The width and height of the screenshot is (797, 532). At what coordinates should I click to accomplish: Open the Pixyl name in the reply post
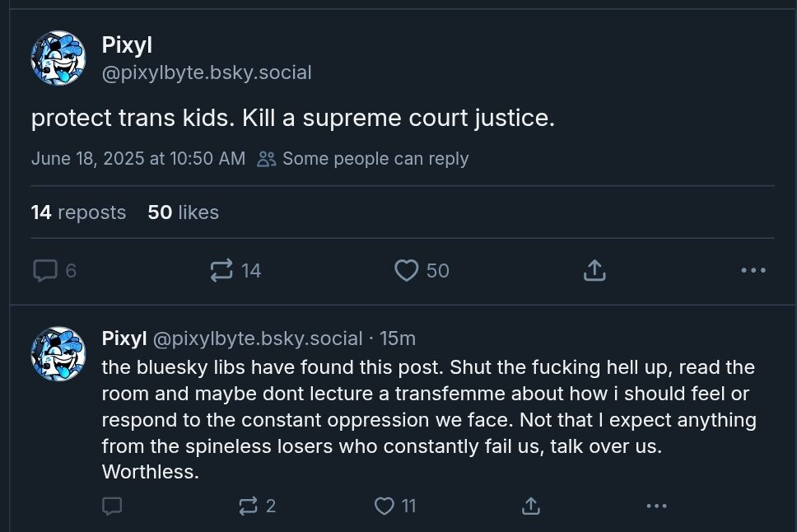tap(124, 338)
